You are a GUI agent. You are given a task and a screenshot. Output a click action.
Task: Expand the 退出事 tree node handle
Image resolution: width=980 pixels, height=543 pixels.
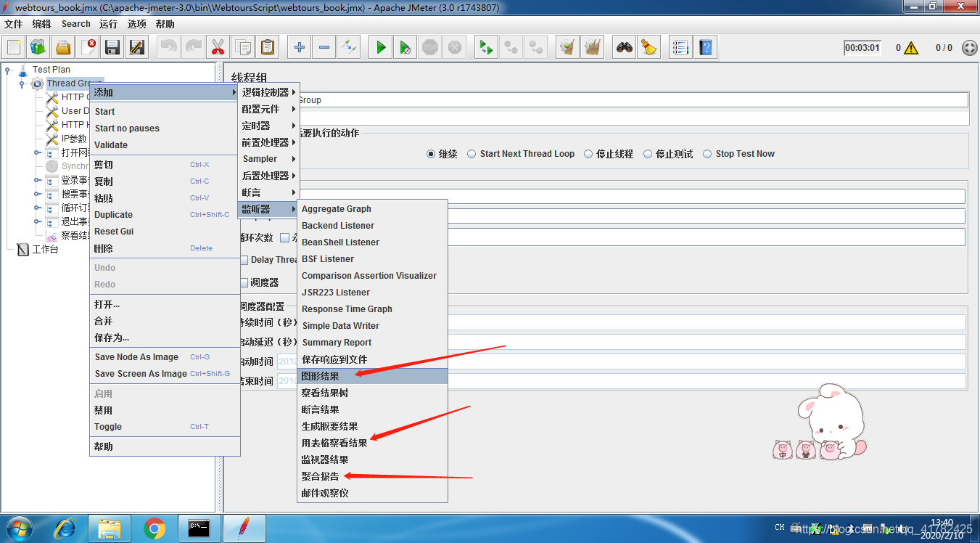pyautogui.click(x=36, y=221)
